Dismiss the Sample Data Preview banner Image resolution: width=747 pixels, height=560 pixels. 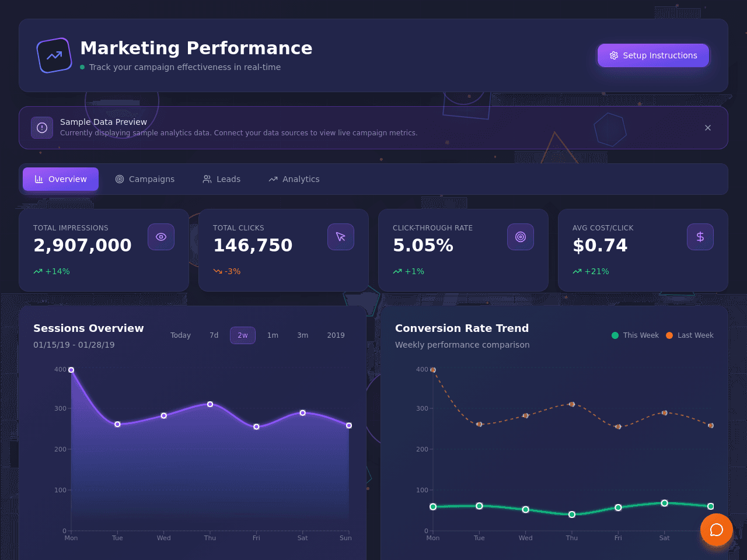(708, 128)
